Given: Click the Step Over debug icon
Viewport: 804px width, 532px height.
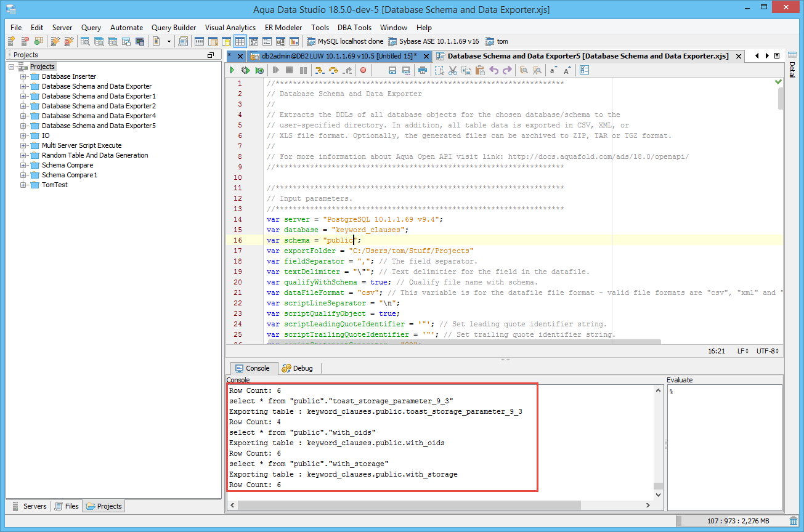Looking at the screenshot, I should pos(333,71).
